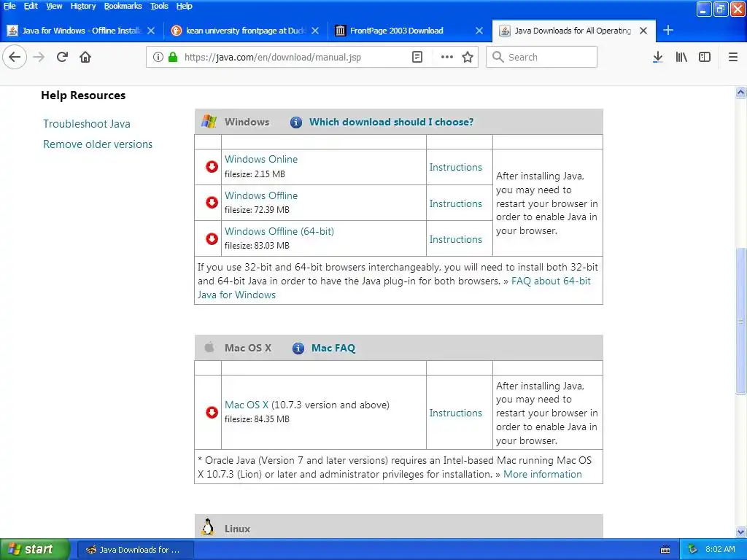Open the Edit menu

pos(31,6)
